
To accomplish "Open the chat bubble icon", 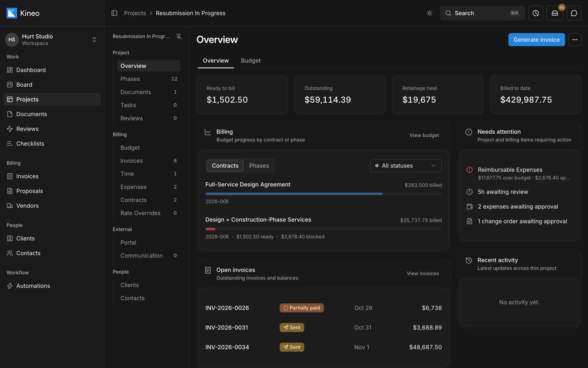I will (x=574, y=13).
